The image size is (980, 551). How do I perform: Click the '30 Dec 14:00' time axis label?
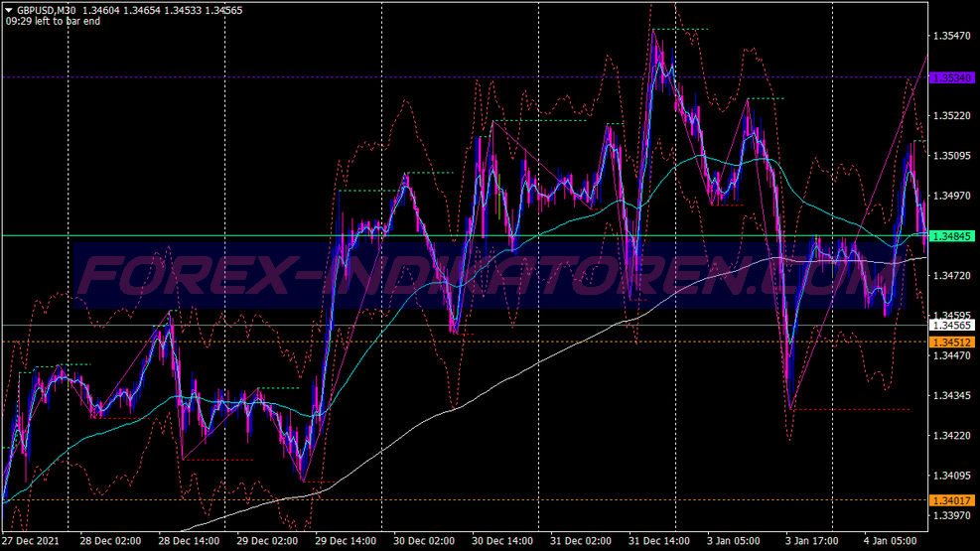[x=502, y=541]
